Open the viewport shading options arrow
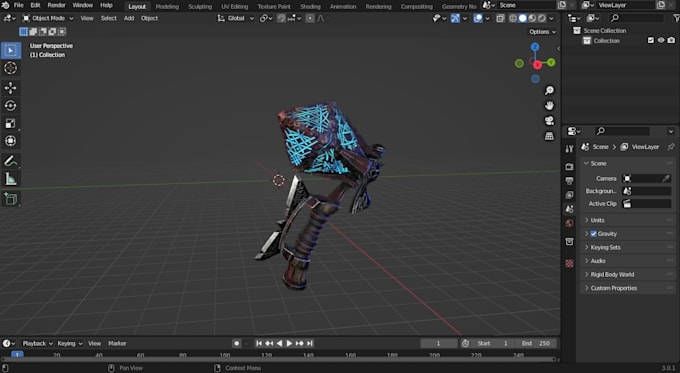 551,18
